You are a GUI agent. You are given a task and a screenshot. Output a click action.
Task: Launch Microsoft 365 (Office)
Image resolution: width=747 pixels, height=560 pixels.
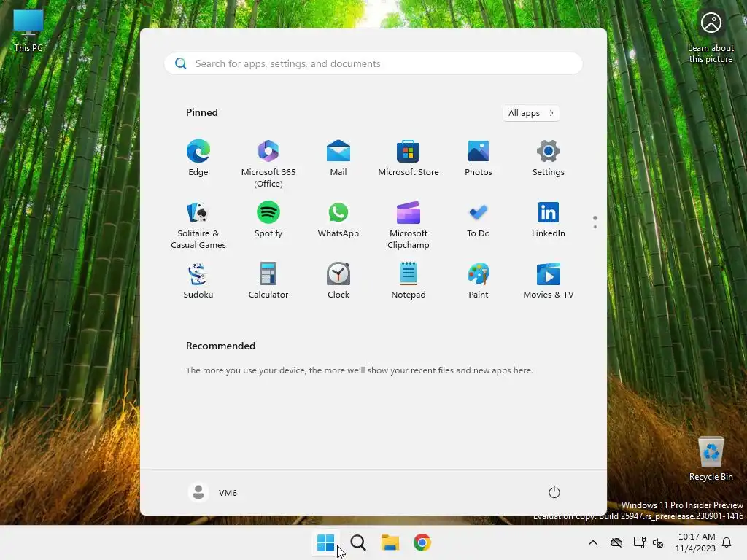(x=268, y=163)
